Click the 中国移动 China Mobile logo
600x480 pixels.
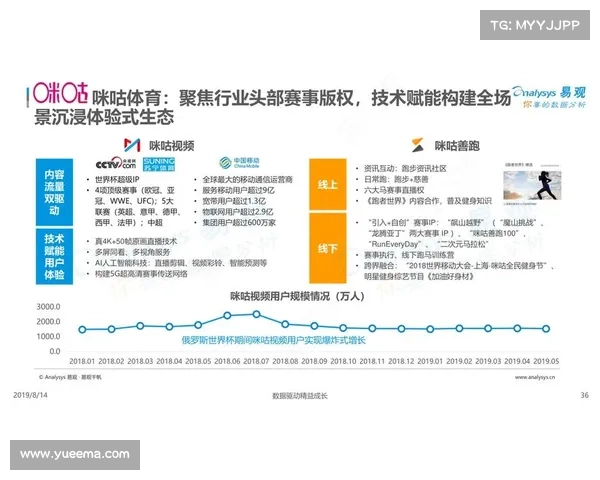point(240,163)
